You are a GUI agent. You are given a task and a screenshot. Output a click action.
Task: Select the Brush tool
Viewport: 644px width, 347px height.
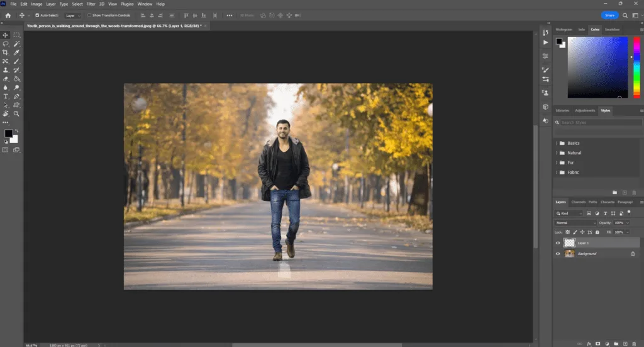pyautogui.click(x=16, y=61)
